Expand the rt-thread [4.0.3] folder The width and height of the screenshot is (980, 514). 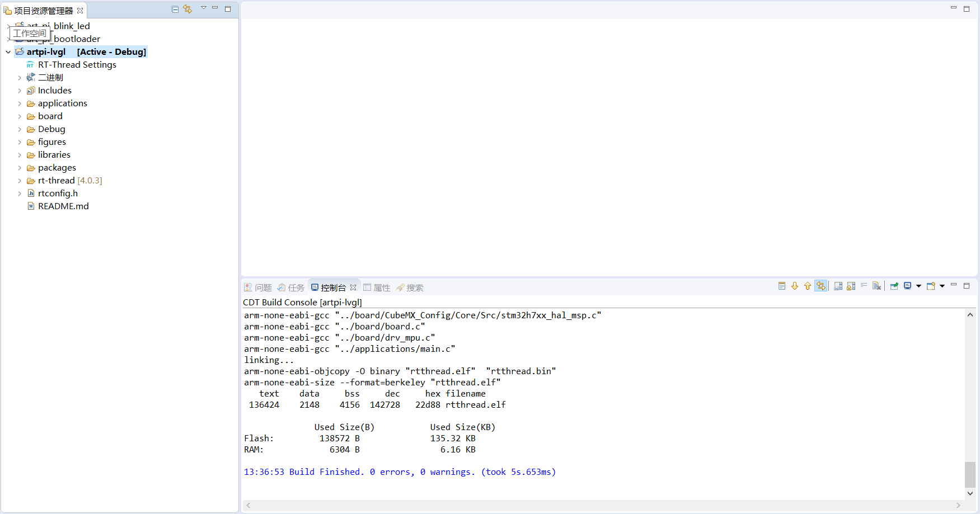tap(20, 181)
